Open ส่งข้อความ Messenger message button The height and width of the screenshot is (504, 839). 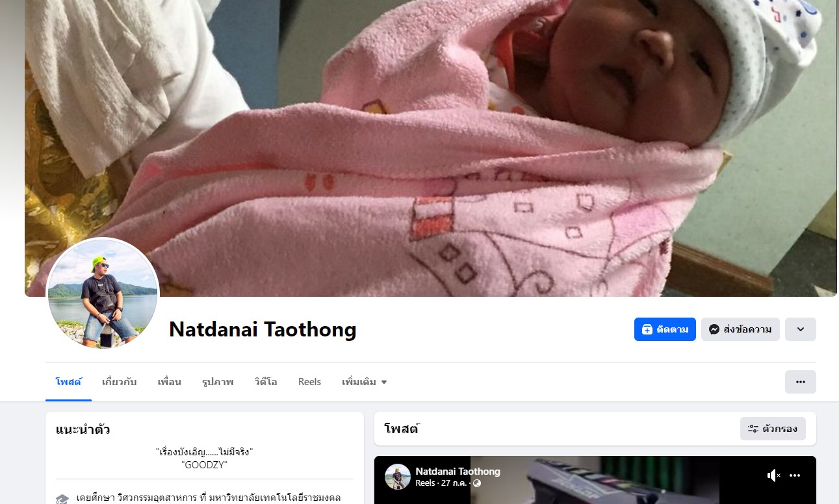point(740,329)
